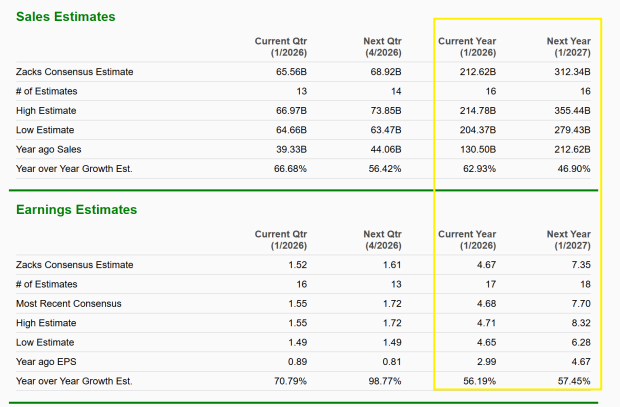Click the 355.44B high sales estimate
Screen dimensions: 620x407
[569, 110]
